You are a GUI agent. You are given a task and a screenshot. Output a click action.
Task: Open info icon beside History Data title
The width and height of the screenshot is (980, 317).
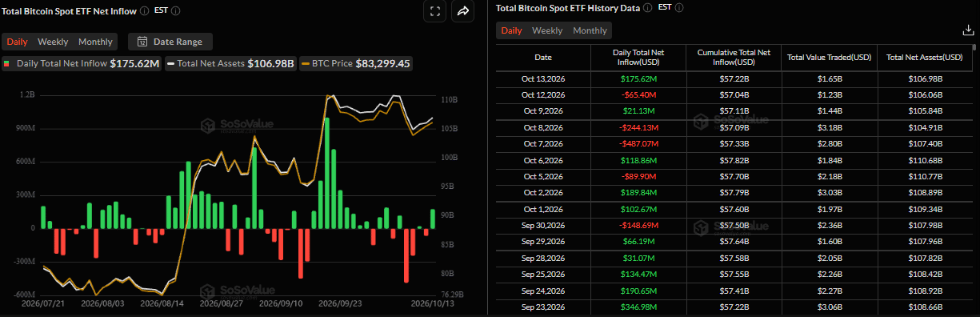(648, 7)
